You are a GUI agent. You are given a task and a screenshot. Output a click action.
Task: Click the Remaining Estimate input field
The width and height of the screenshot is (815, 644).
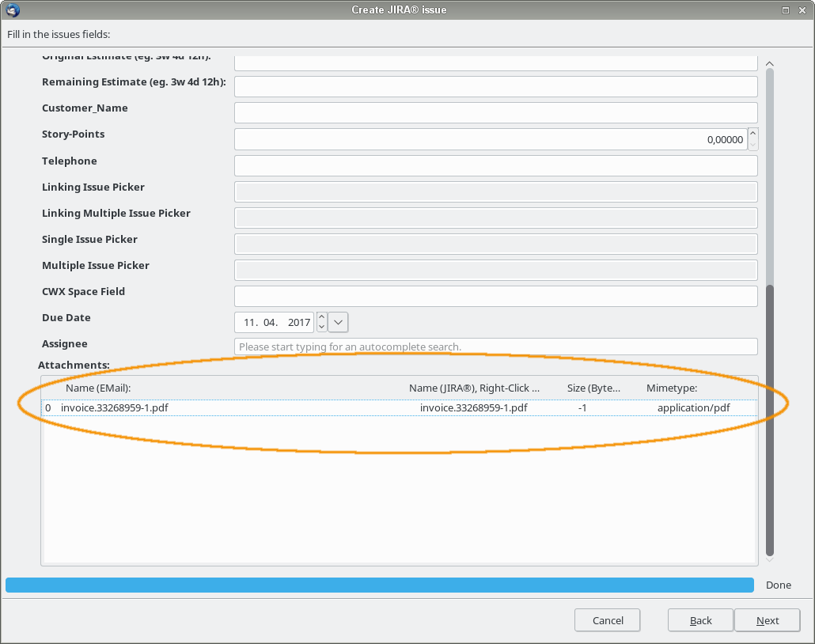[x=496, y=86]
